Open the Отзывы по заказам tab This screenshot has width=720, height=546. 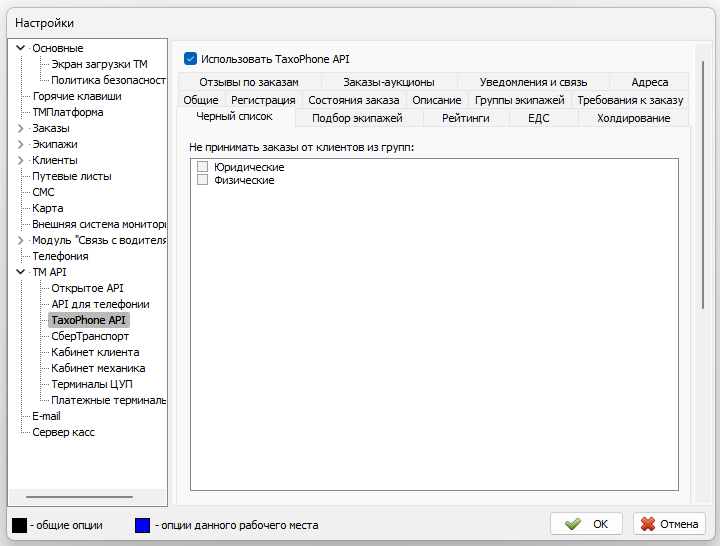tap(249, 82)
